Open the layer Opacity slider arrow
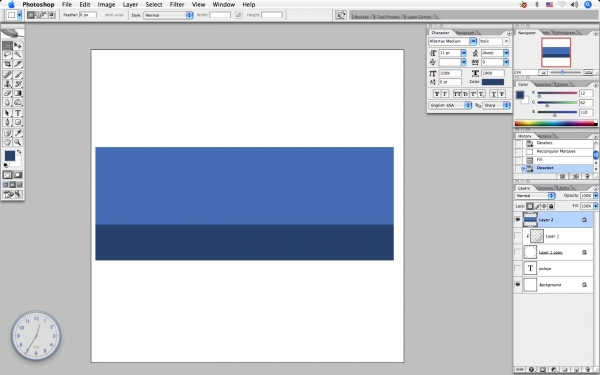This screenshot has width=600, height=375. (595, 196)
